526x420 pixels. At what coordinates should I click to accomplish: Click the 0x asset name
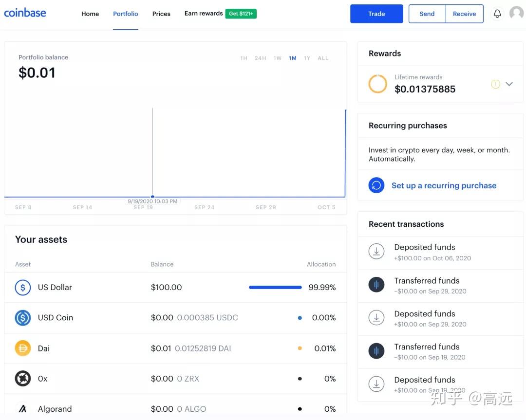pyautogui.click(x=42, y=379)
